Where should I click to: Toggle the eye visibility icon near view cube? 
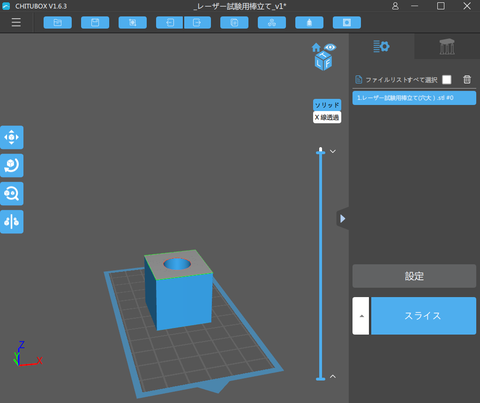(x=330, y=47)
